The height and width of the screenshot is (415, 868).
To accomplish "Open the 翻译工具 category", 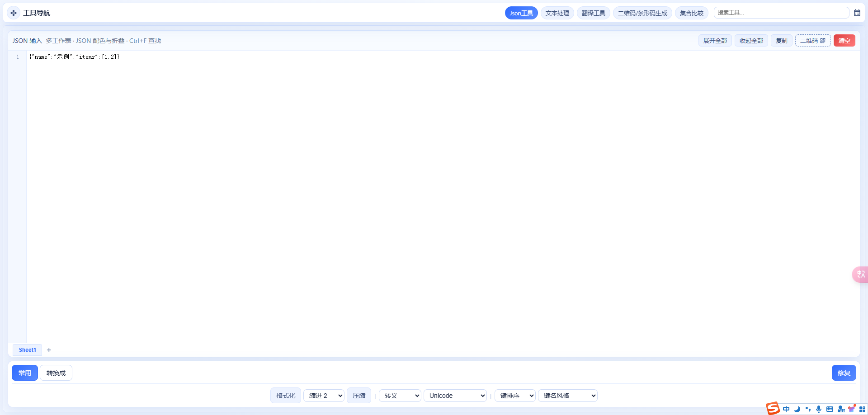I will (593, 13).
